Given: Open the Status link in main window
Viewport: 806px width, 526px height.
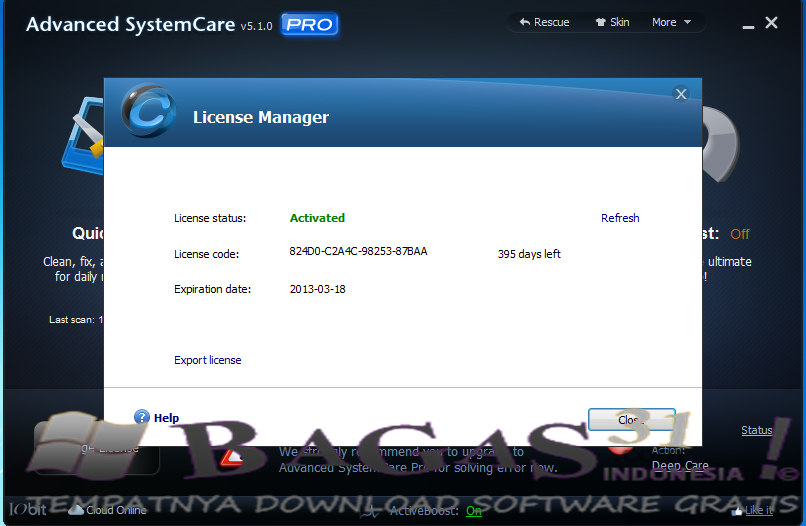Looking at the screenshot, I should pyautogui.click(x=756, y=430).
